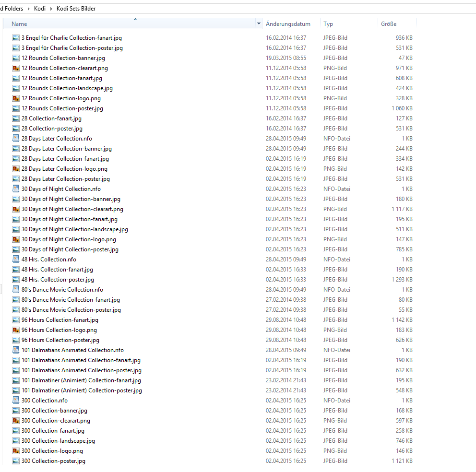Click the NFO icon of 28 Days Later Collection.nfo

tap(16, 139)
